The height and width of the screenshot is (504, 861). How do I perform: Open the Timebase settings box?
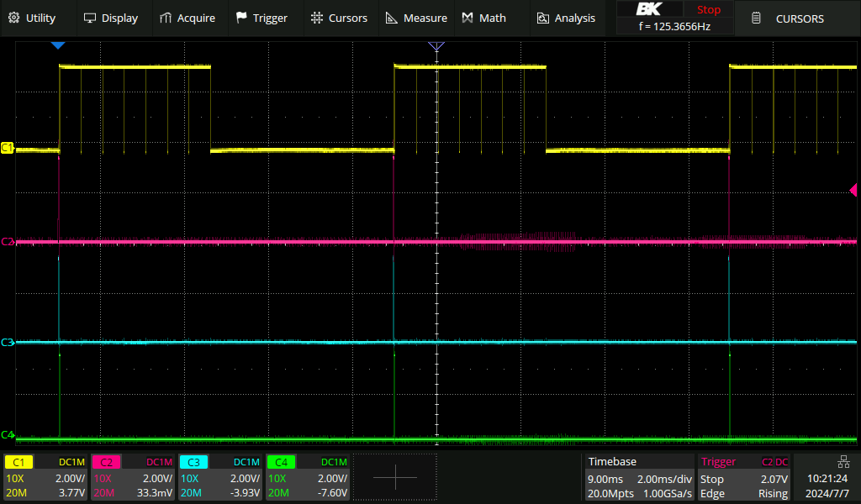[x=638, y=477]
